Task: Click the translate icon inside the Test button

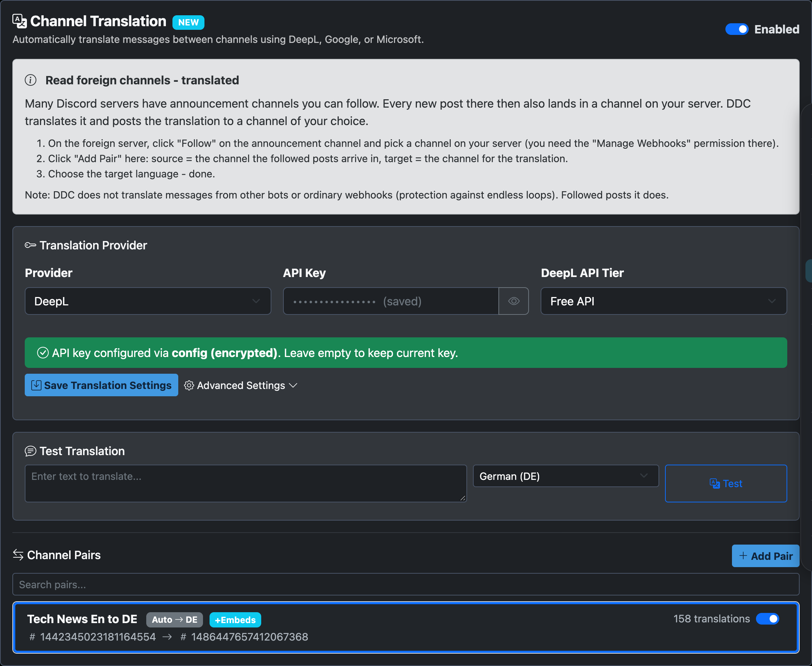Action: [715, 484]
